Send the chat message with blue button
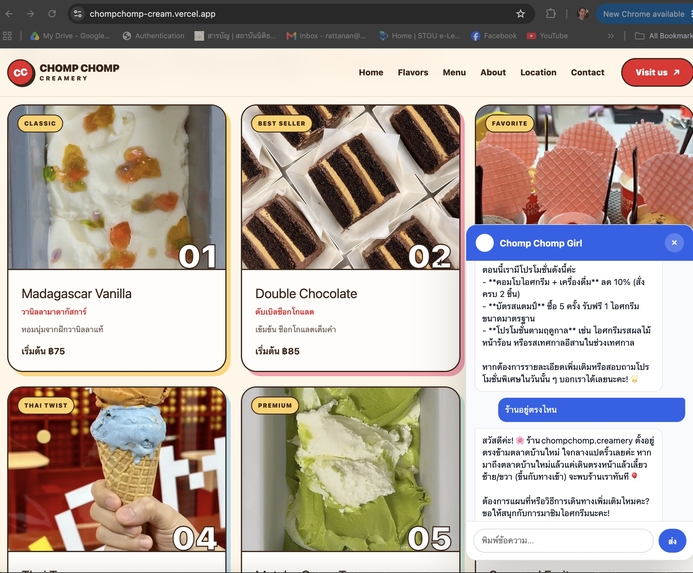693x573 pixels. (x=672, y=541)
